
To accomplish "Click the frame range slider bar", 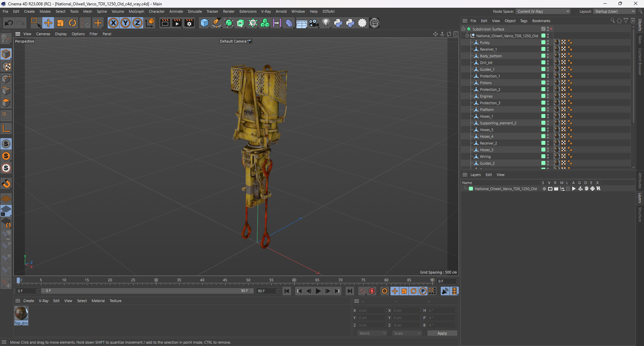I will click(147, 291).
